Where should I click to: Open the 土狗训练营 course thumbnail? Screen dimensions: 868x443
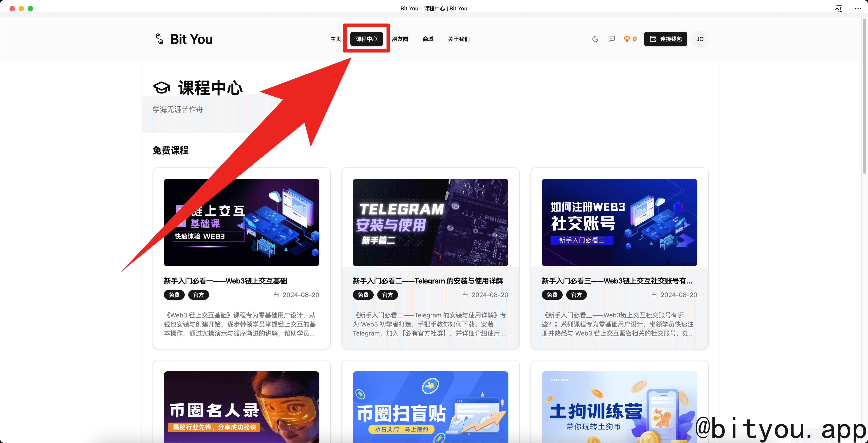[619, 407]
